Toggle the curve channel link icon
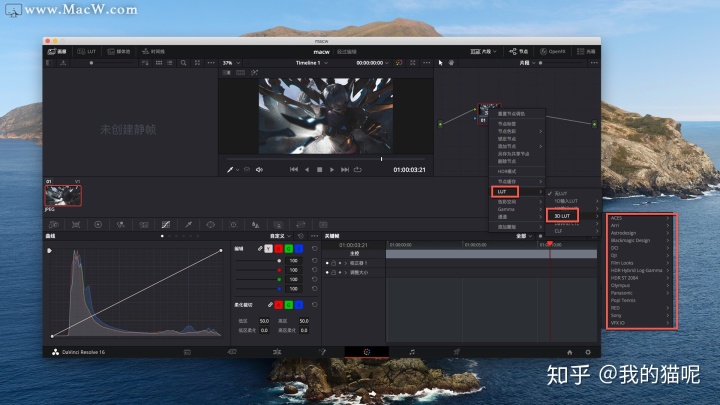 click(x=260, y=248)
